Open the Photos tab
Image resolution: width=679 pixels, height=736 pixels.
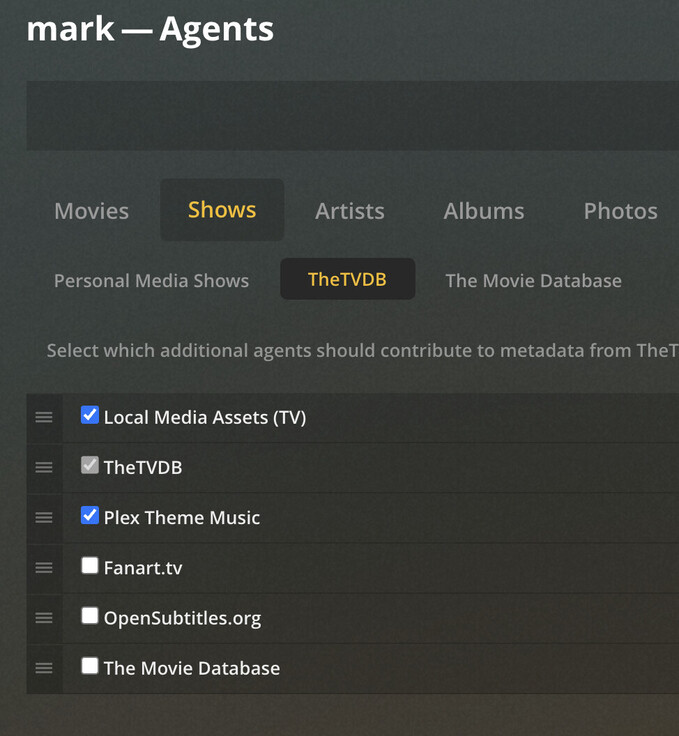click(x=620, y=211)
